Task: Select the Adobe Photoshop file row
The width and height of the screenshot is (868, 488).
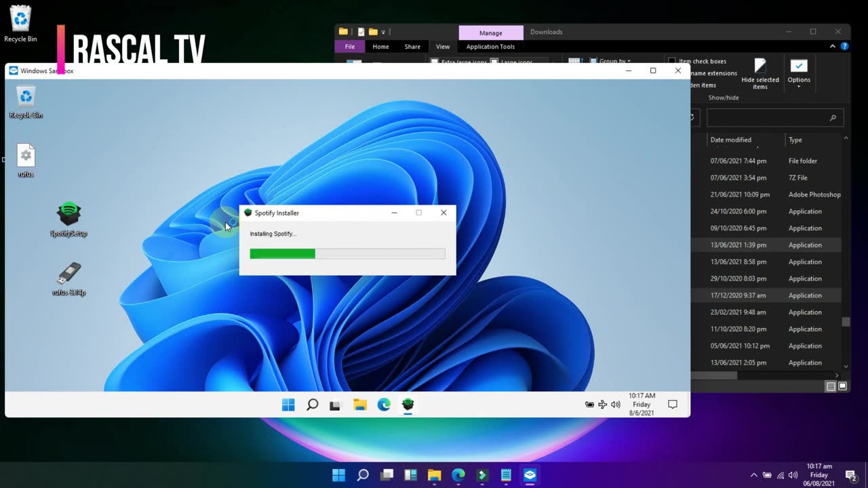Action: [766, 195]
